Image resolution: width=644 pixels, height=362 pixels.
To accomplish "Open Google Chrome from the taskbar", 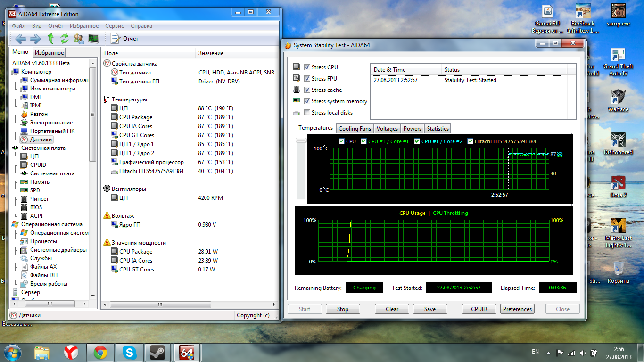I will pos(100,353).
